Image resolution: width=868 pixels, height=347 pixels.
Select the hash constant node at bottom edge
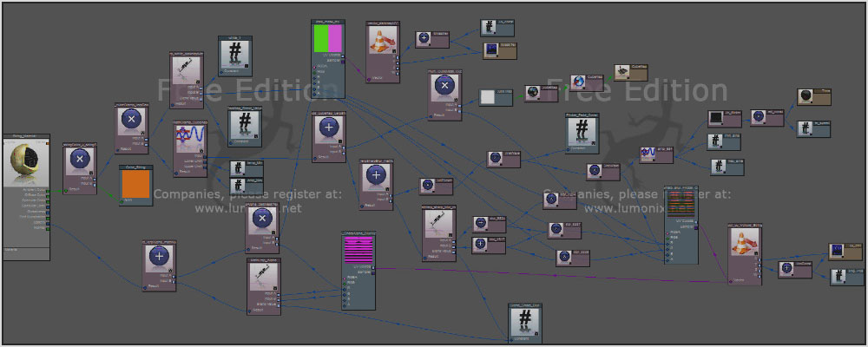(x=524, y=322)
